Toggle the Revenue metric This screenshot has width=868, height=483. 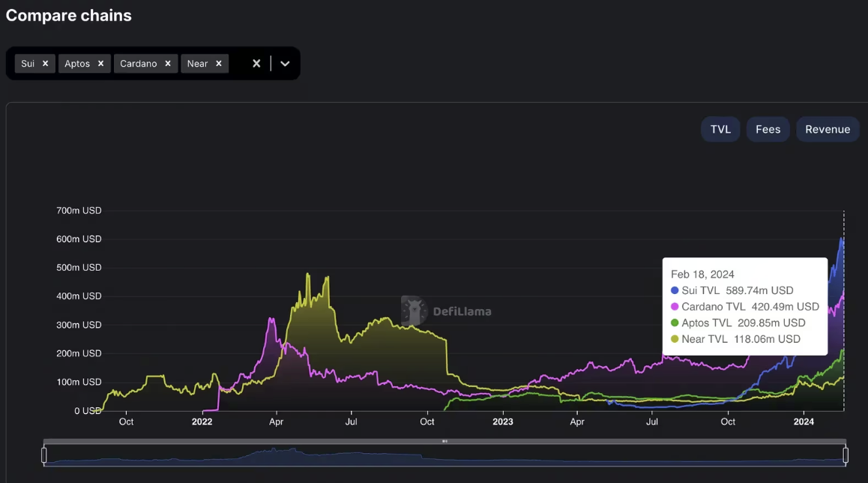pos(828,129)
